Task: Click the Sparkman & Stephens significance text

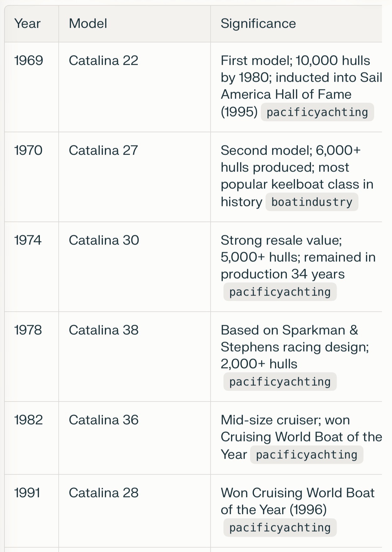Action: coord(294,339)
